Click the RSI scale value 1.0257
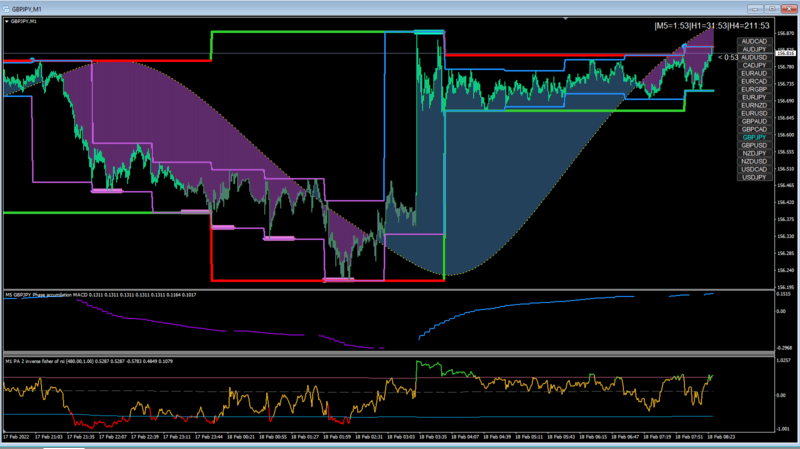 784,361
